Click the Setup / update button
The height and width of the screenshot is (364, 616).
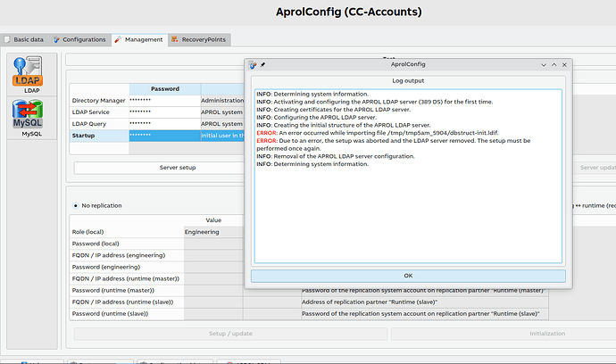[x=230, y=334]
